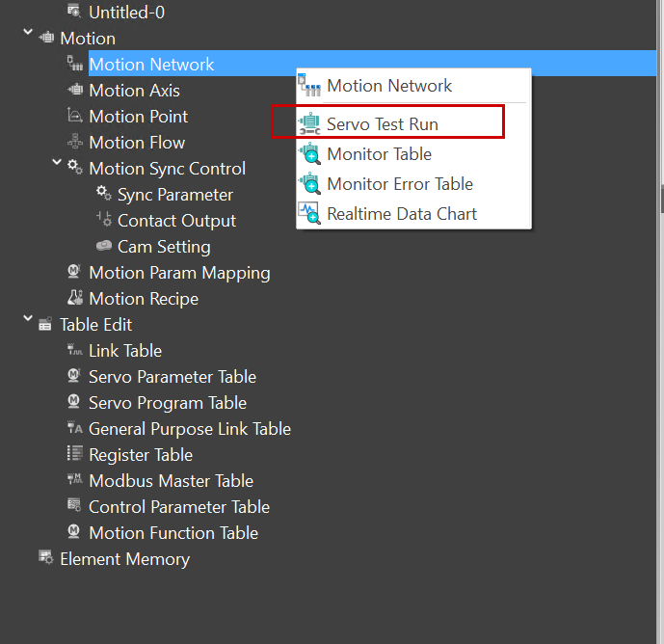Click the Motion Recipe flask icon
This screenshot has width=664, height=644.
[x=75, y=299]
